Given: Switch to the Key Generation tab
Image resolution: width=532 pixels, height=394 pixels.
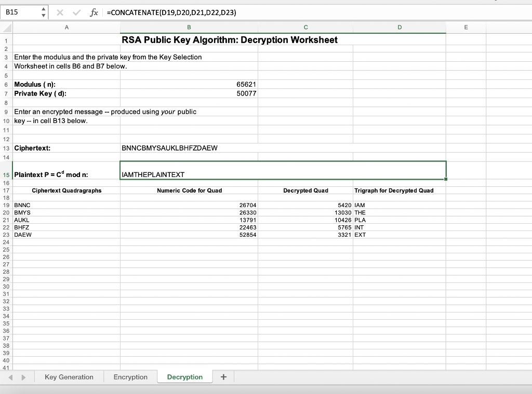Looking at the screenshot, I should [69, 377].
